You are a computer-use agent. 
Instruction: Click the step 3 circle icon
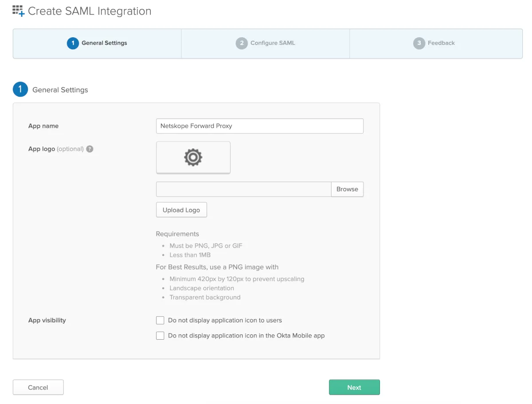pyautogui.click(x=419, y=43)
